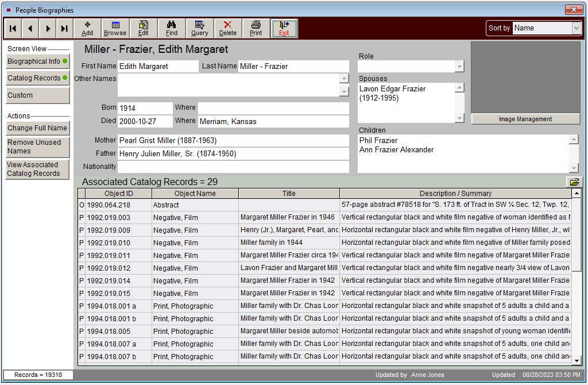
Task: Print the biography record
Action: 256,28
